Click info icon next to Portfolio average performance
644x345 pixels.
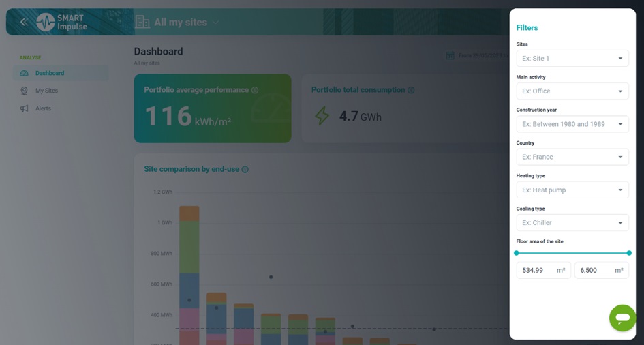255,90
